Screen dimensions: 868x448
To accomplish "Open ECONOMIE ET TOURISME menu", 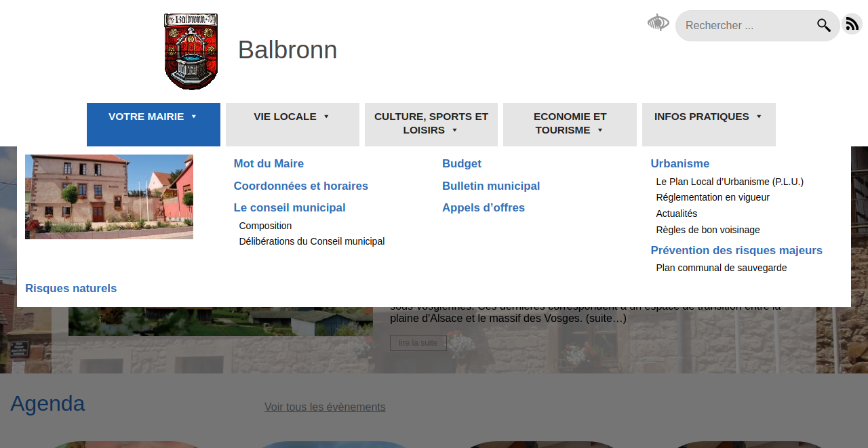I will [570, 125].
